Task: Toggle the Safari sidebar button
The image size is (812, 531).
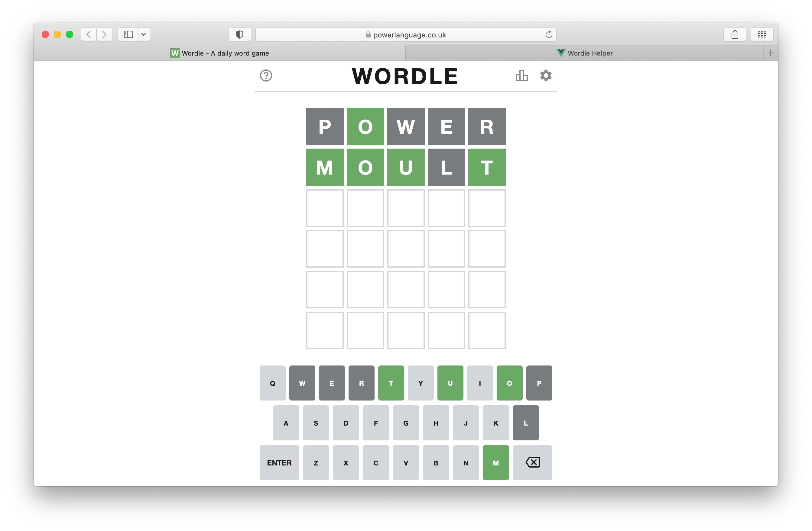Action: point(128,34)
